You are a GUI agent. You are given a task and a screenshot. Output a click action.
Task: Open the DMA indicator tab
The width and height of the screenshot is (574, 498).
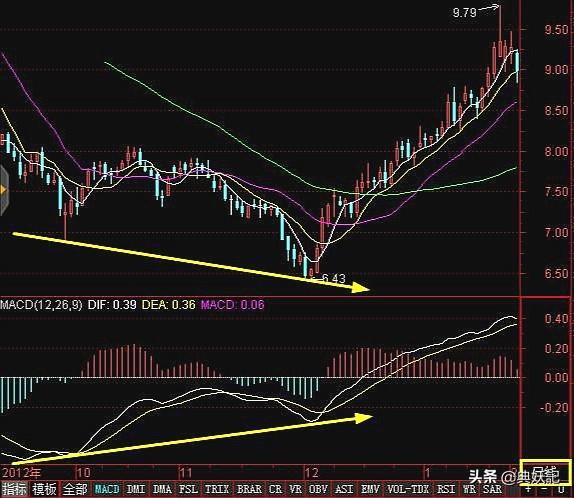coord(162,489)
